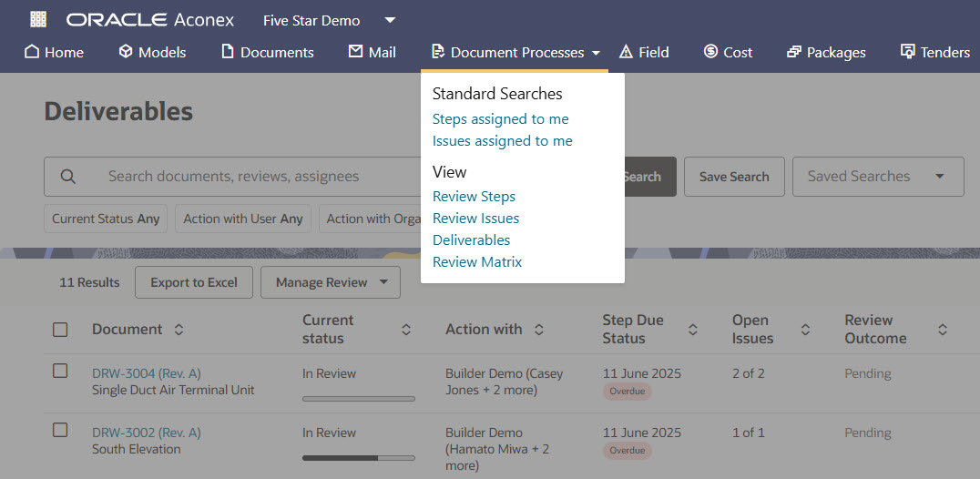Open the app launcher grid icon
This screenshot has width=980, height=479.
(38, 19)
